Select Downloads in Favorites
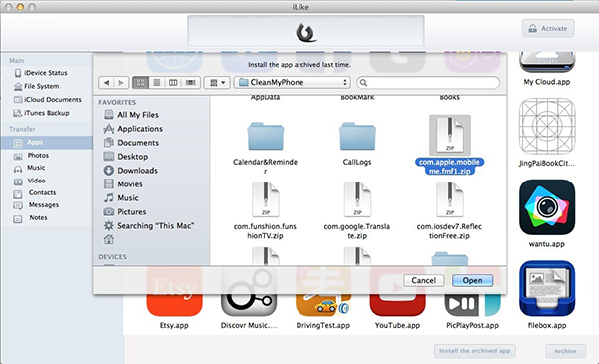 coord(130,171)
